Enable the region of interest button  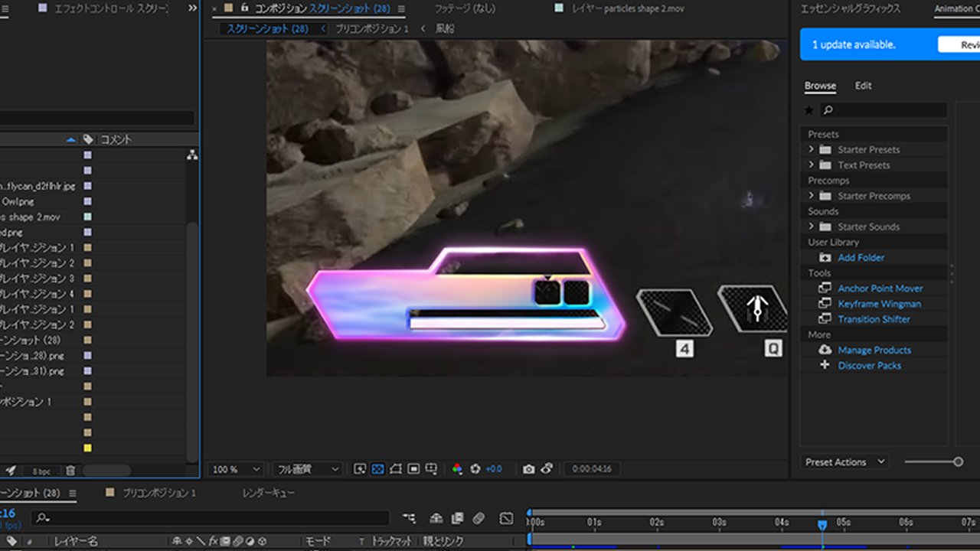point(413,469)
